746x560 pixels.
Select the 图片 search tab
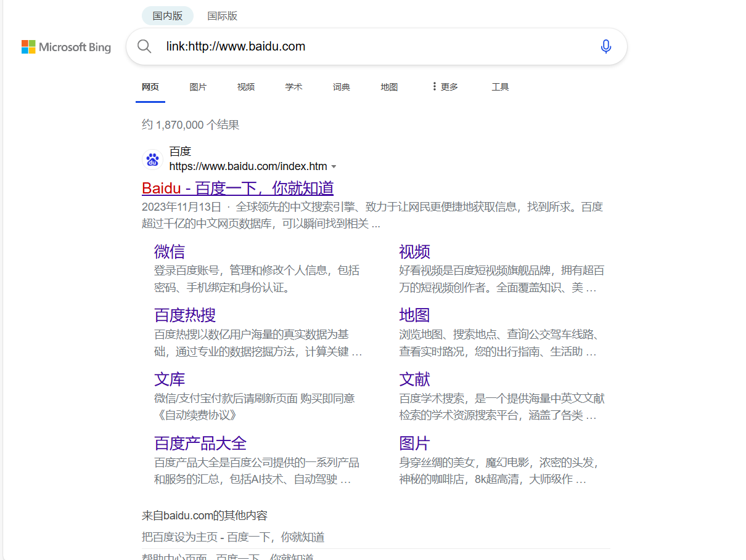[x=198, y=87]
